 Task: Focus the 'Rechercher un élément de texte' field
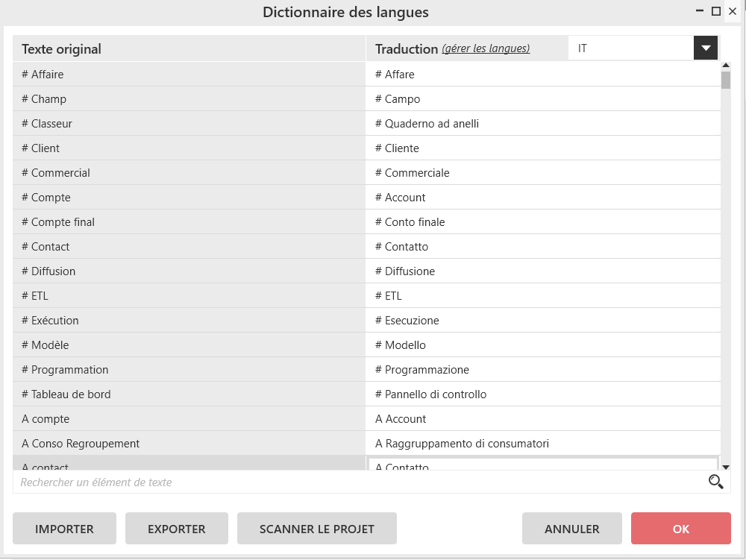(358, 482)
